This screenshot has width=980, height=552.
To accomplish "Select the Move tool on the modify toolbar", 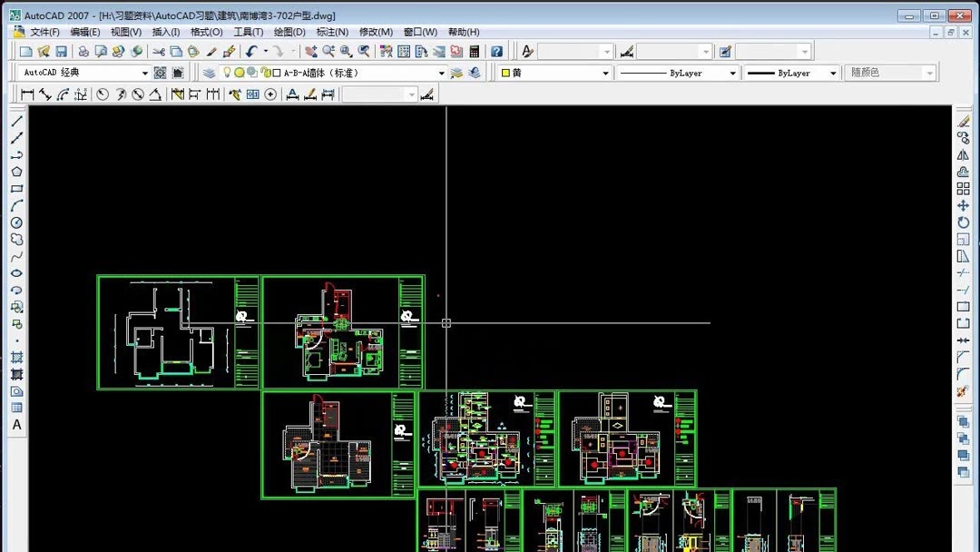I will 963,206.
